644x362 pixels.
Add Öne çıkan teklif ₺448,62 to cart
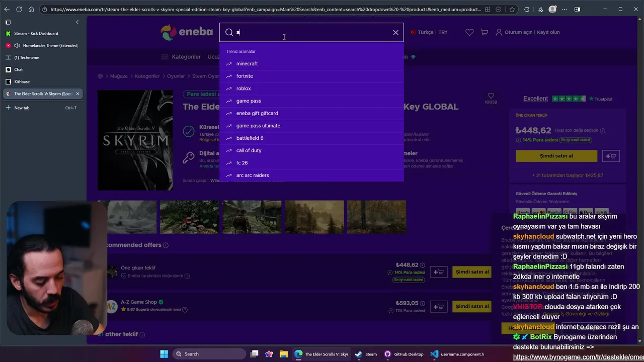438,272
